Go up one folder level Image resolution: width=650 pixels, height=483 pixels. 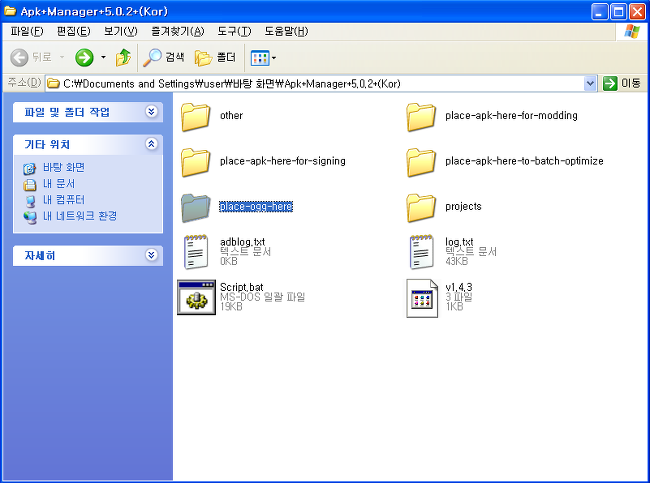[x=123, y=58]
